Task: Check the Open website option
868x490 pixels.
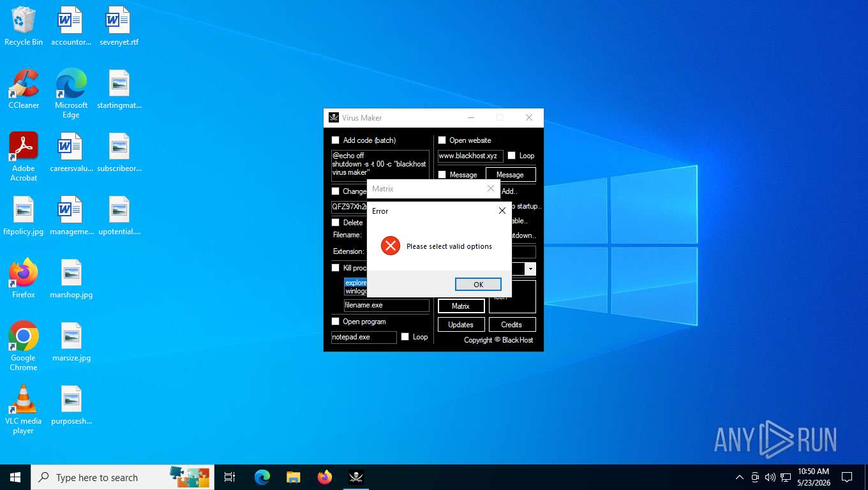Action: pyautogui.click(x=442, y=140)
